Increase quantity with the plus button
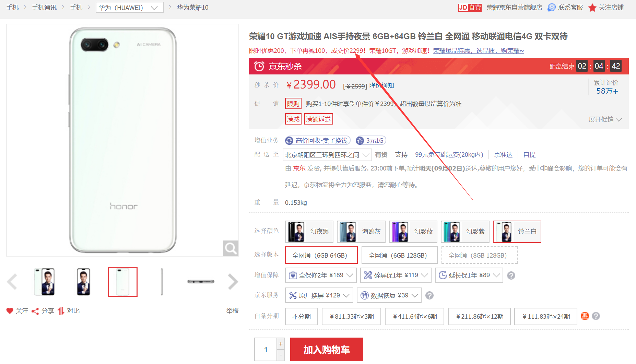 click(281, 344)
